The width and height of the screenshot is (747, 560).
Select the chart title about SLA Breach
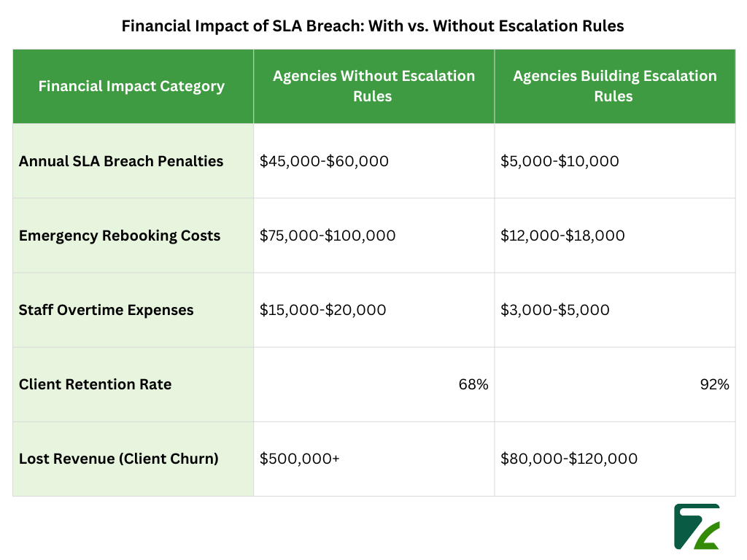373,26
